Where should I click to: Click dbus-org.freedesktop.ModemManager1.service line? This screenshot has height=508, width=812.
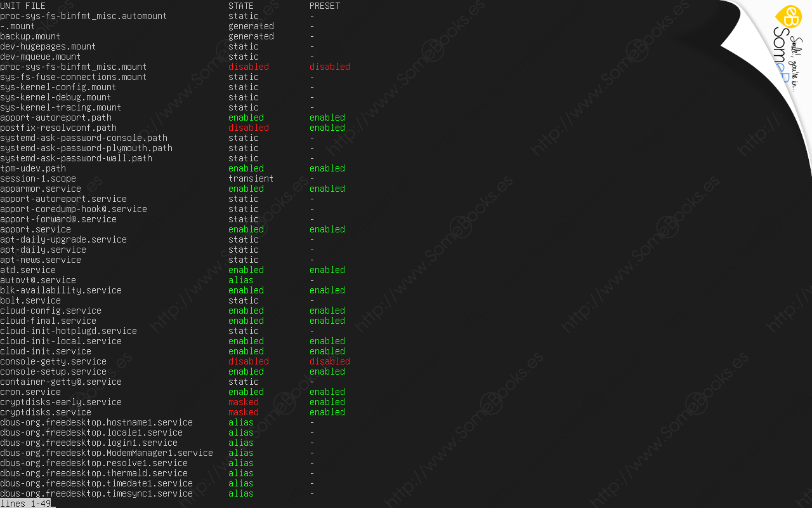pos(107,453)
